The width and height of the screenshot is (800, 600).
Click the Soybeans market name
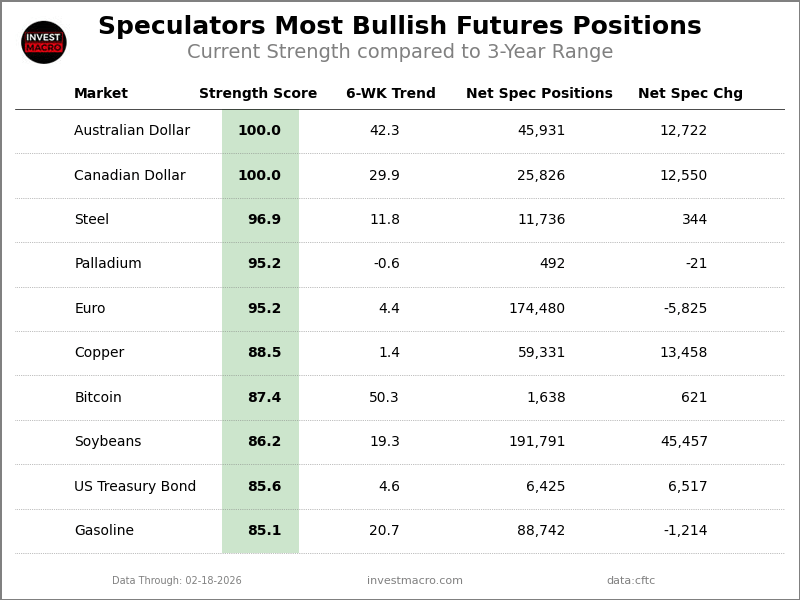[x=108, y=442]
